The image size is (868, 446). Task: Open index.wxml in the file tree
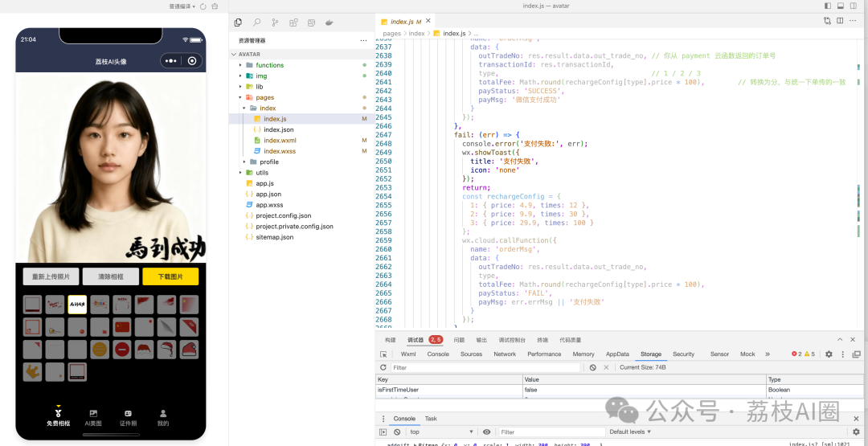[280, 141]
